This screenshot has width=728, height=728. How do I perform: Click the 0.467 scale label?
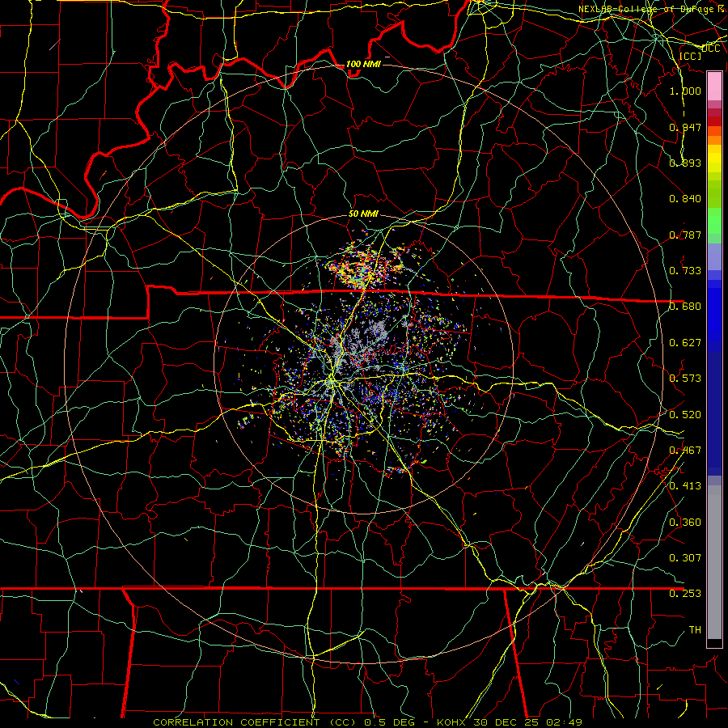[685, 451]
